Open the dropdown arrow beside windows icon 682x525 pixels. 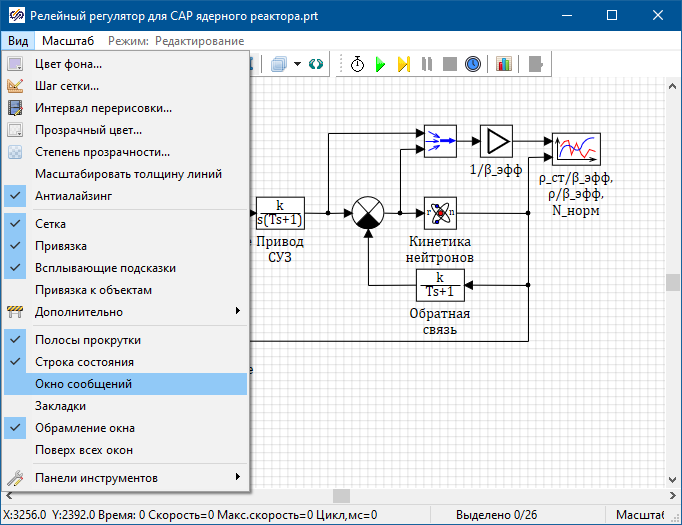(x=298, y=64)
